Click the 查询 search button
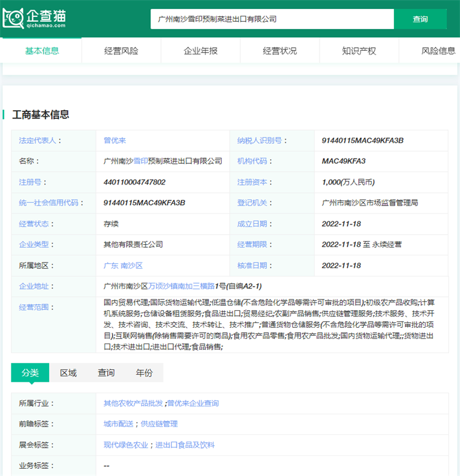The width and height of the screenshot is (460, 476). pos(420,19)
